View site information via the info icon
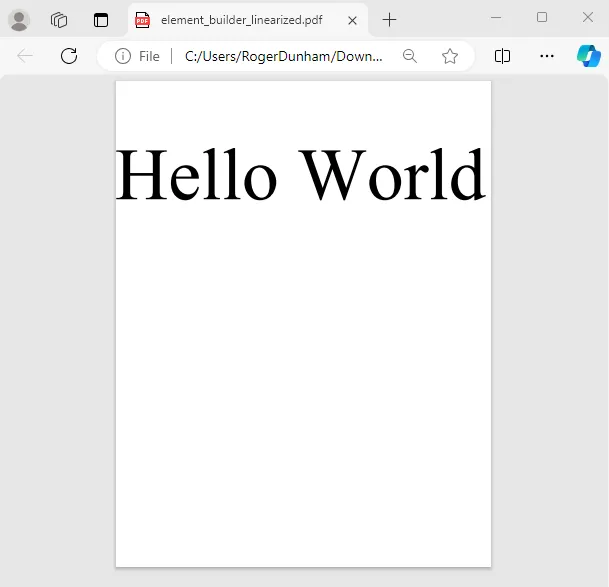 123,56
